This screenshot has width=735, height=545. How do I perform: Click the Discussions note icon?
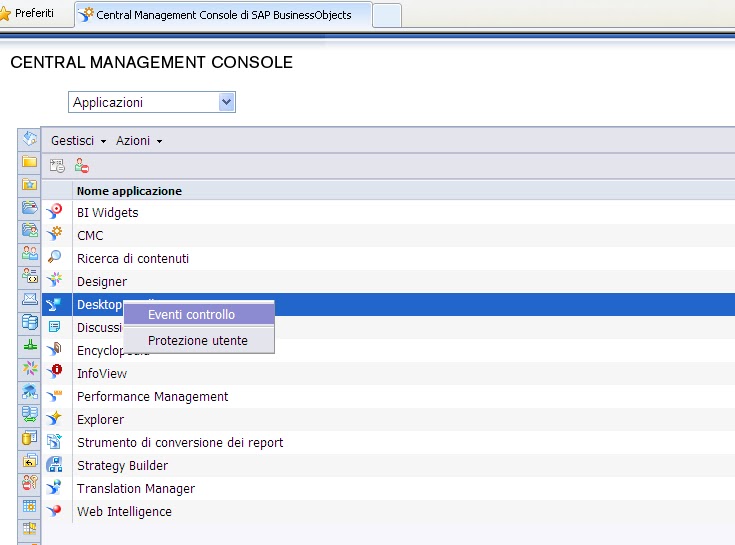(x=54, y=327)
